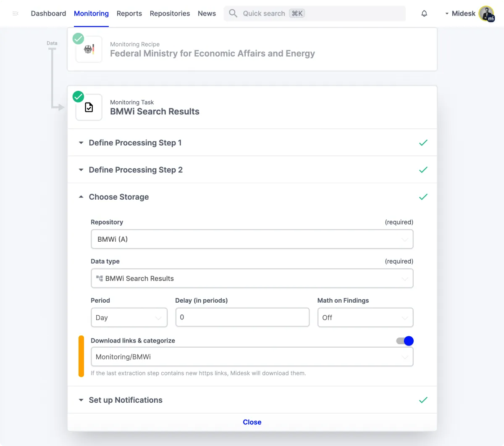Click the checkmark beside Set up Notifications
Viewport: 504px width, 446px height.
point(423,400)
